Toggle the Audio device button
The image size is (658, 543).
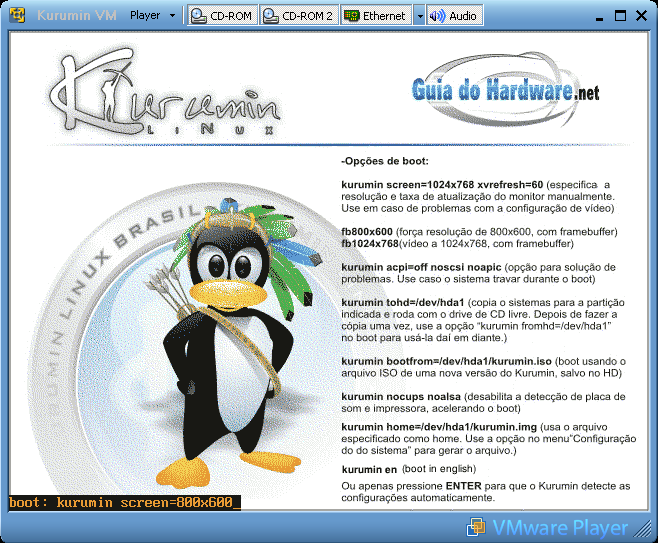[x=454, y=16]
